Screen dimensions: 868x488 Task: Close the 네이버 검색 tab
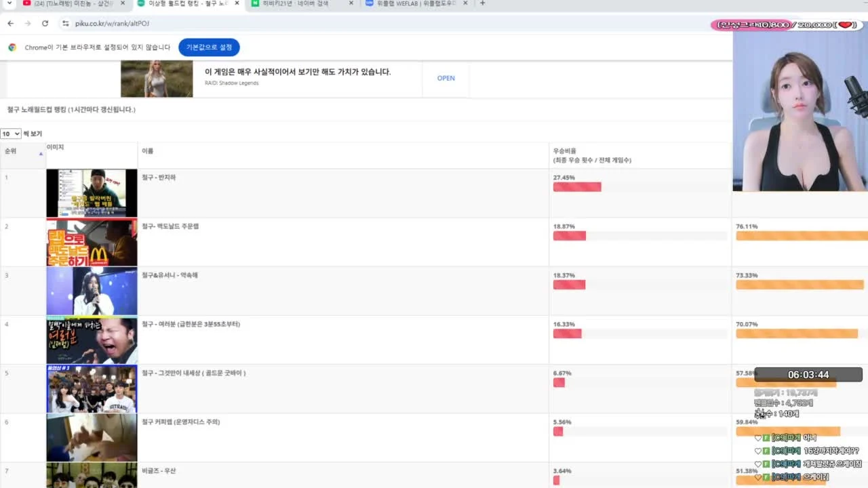pyautogui.click(x=351, y=3)
